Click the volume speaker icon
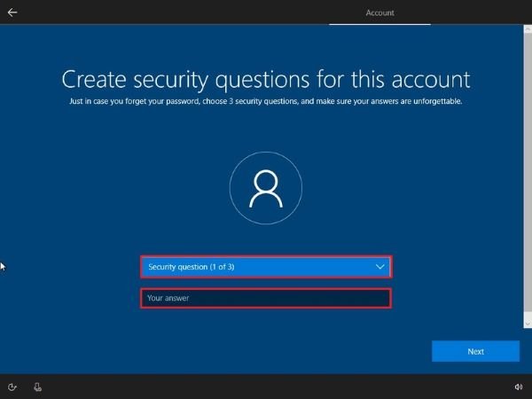This screenshot has width=532, height=399. pyautogui.click(x=519, y=387)
